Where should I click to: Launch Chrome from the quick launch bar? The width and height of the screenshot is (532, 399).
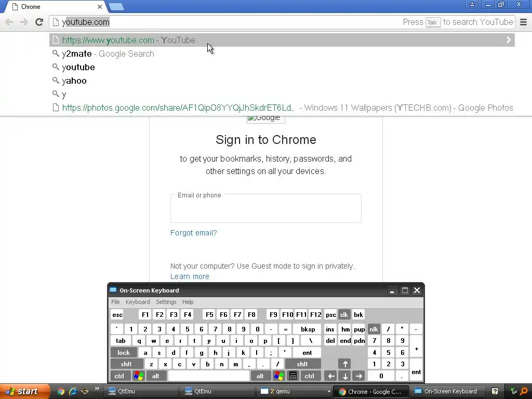point(61,392)
